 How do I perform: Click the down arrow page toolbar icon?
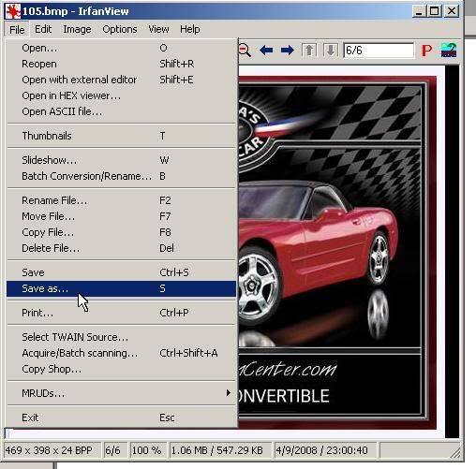(331, 51)
